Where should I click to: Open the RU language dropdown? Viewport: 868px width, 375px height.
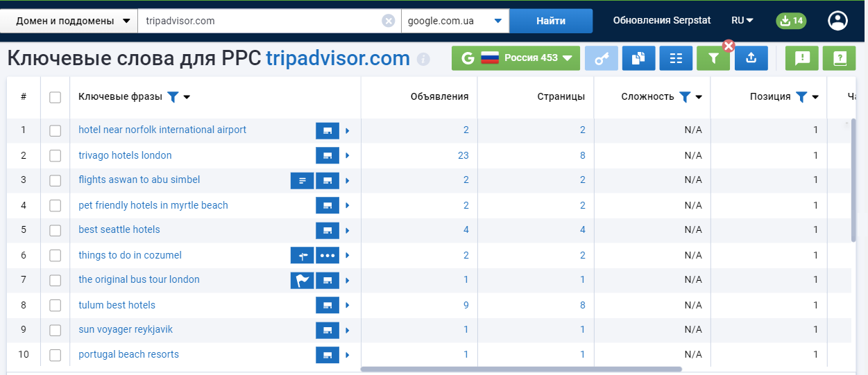click(742, 21)
